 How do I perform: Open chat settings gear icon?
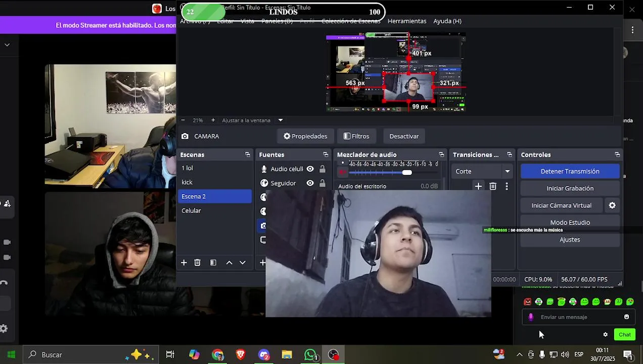pos(606,335)
